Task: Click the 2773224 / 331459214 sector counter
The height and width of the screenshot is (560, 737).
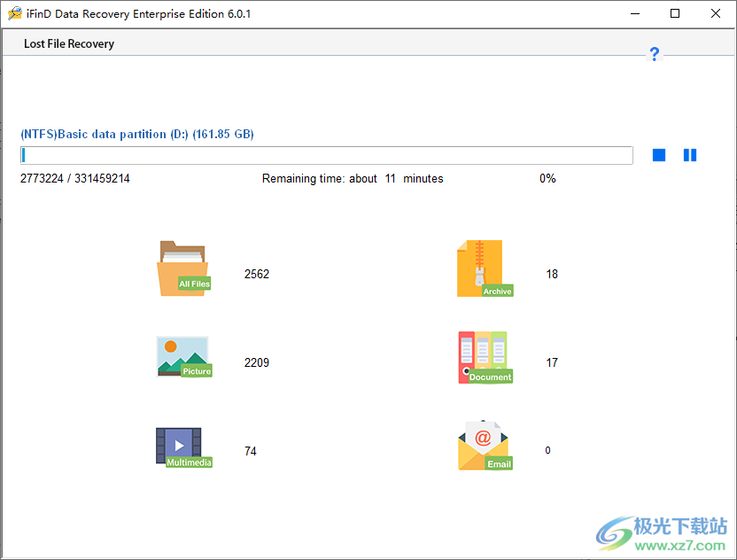Action: [x=74, y=179]
